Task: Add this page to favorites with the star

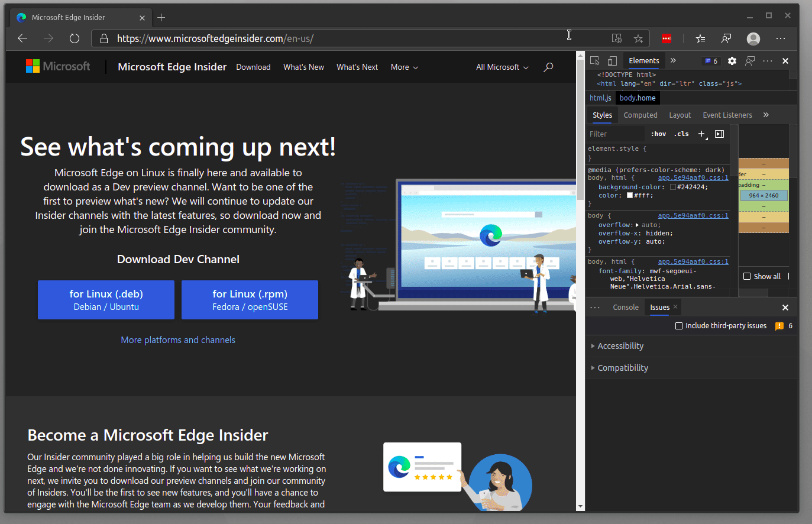Action: pos(638,38)
